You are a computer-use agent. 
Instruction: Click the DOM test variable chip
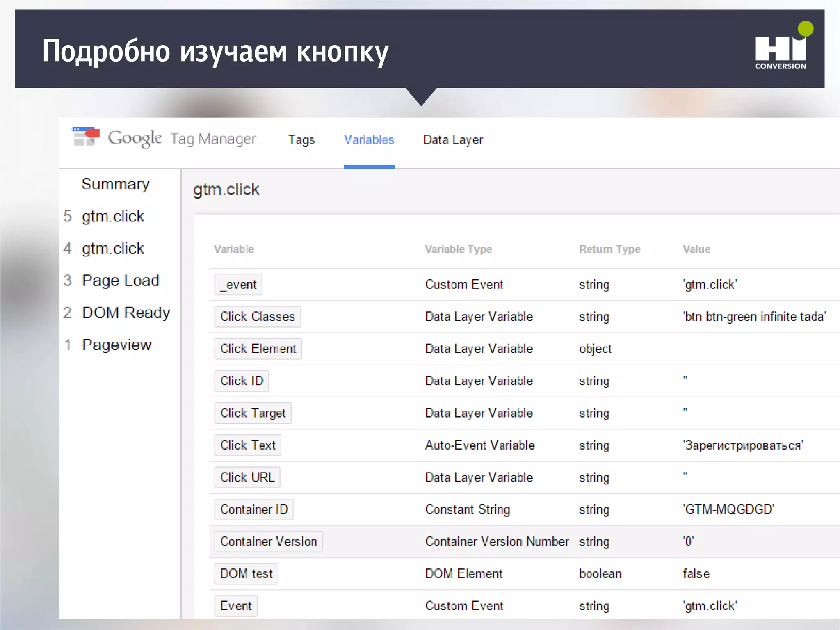point(246,574)
